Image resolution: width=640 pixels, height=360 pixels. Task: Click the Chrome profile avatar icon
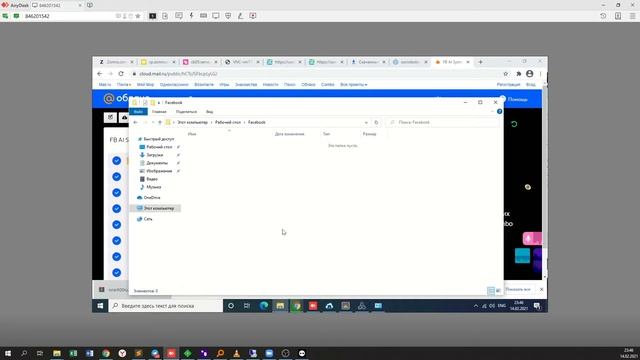529,73
